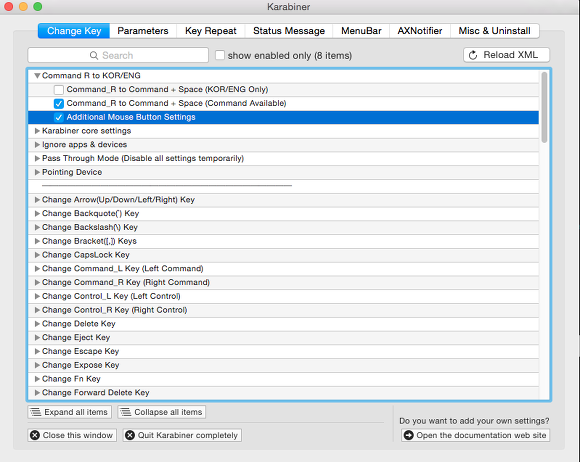
Task: Click Close this window button
Action: tap(72, 435)
